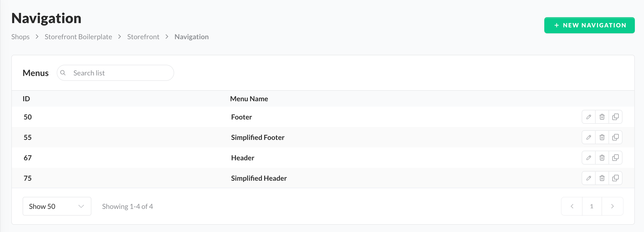Edit the Simplified Header menu
644x232 pixels.
[589, 178]
